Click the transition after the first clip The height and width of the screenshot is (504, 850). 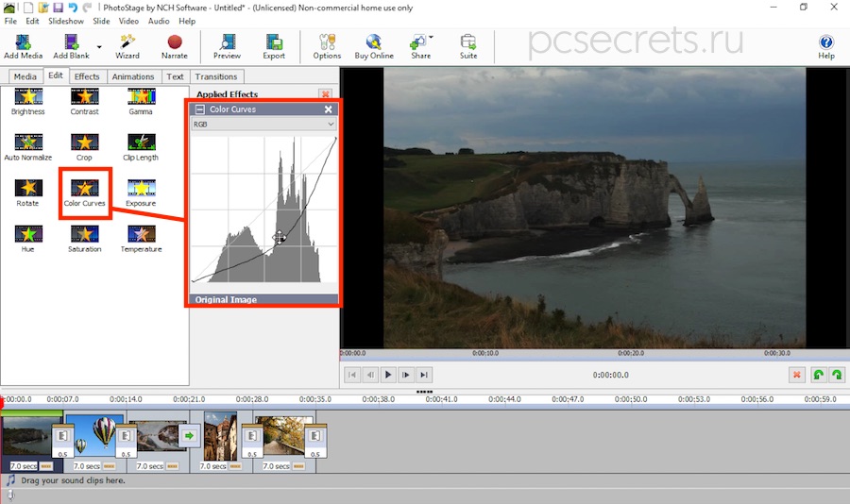click(63, 441)
